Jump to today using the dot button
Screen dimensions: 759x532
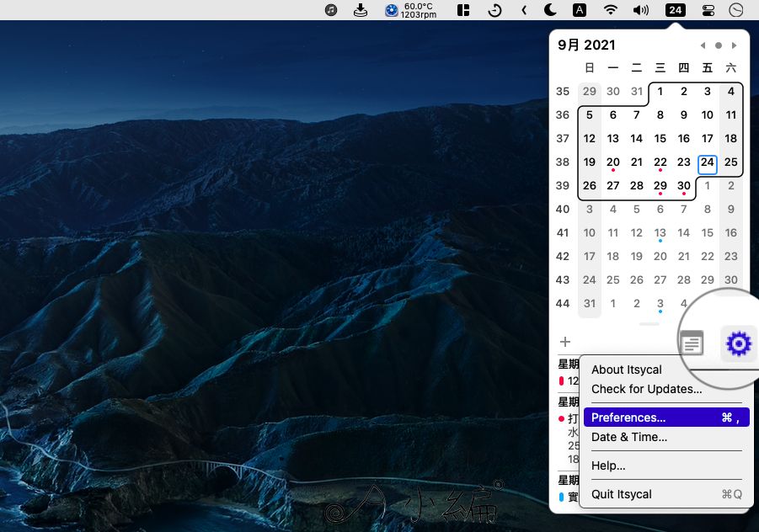click(719, 45)
